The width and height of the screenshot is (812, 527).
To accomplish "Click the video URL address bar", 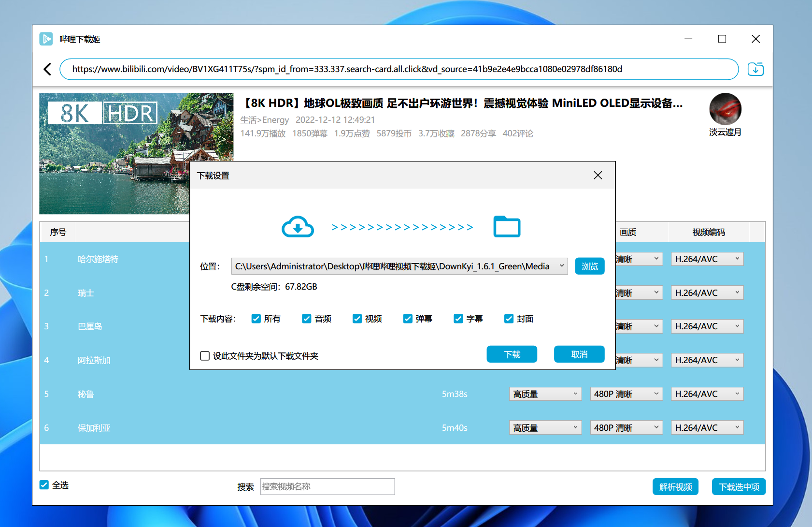I will (399, 69).
